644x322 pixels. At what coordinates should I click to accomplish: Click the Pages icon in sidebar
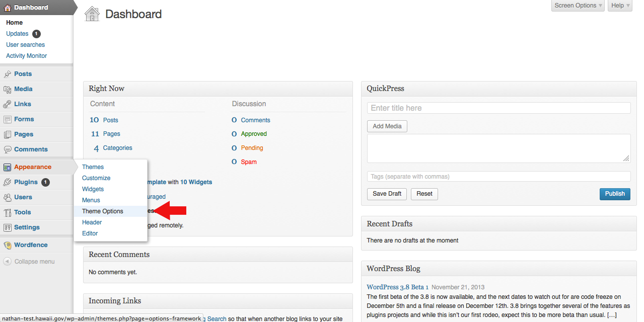(7, 134)
